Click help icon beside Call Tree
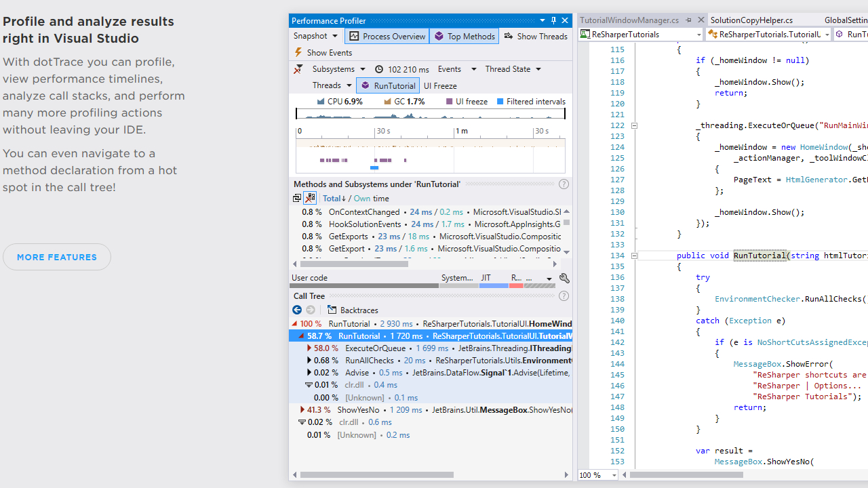The width and height of the screenshot is (868, 488). pos(564,296)
